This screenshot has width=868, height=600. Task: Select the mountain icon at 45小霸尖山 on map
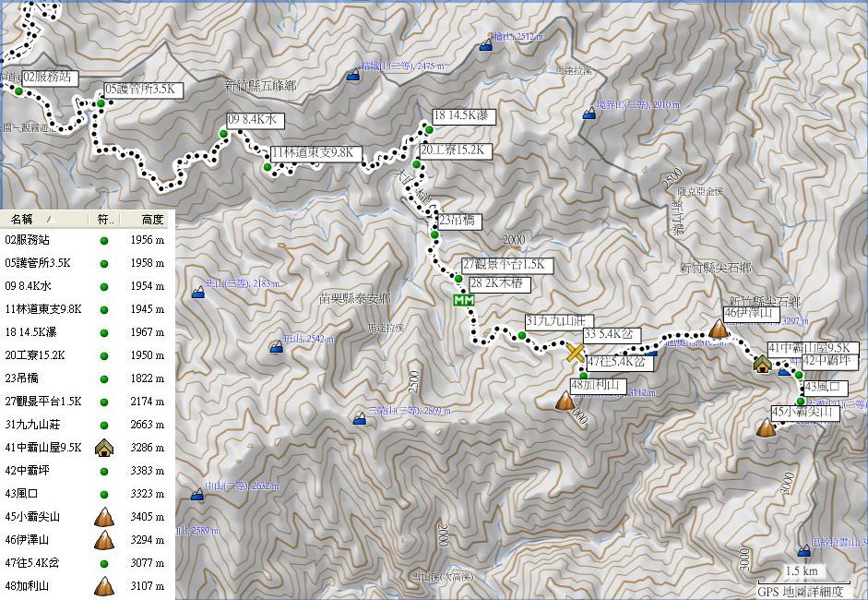pos(766,427)
